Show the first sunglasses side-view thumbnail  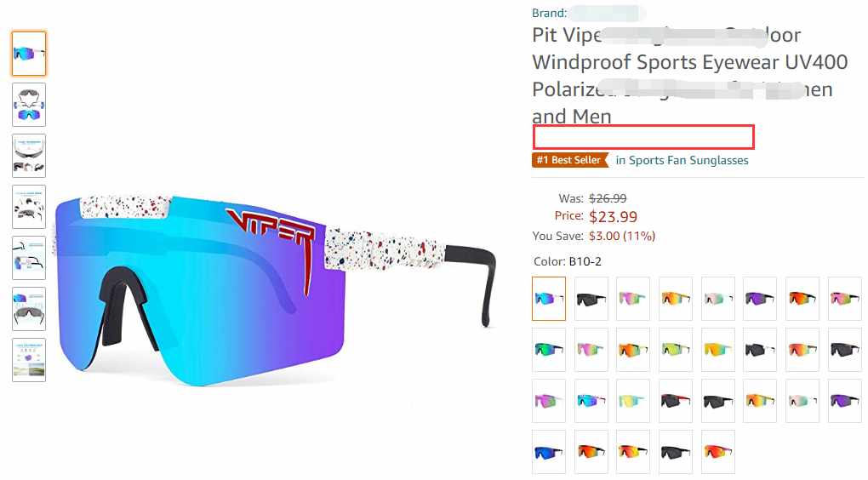click(29, 54)
